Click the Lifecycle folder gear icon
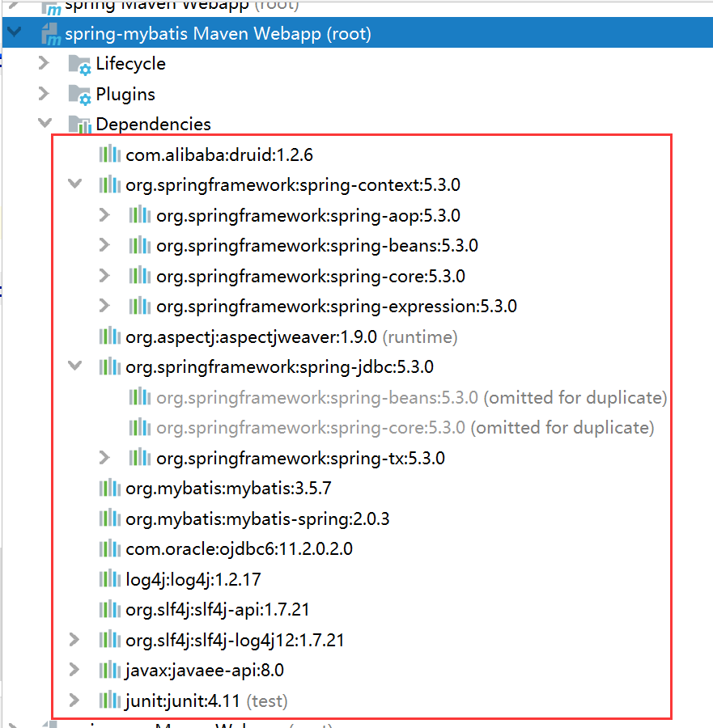The image size is (713, 728). click(x=79, y=65)
